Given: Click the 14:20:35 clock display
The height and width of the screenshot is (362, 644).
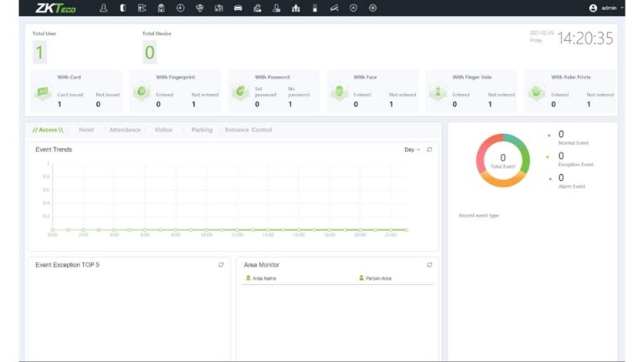Looking at the screenshot, I should 584,39.
